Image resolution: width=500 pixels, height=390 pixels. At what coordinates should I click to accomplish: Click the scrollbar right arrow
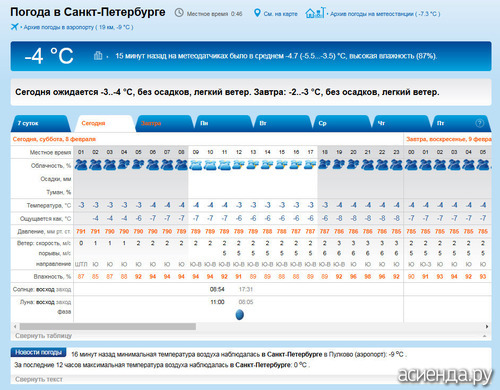(487, 326)
